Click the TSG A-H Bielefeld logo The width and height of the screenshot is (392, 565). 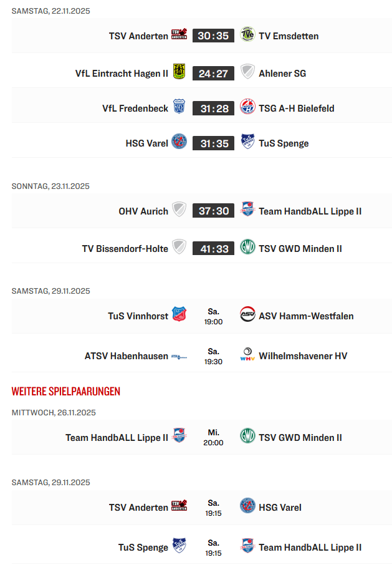247,107
